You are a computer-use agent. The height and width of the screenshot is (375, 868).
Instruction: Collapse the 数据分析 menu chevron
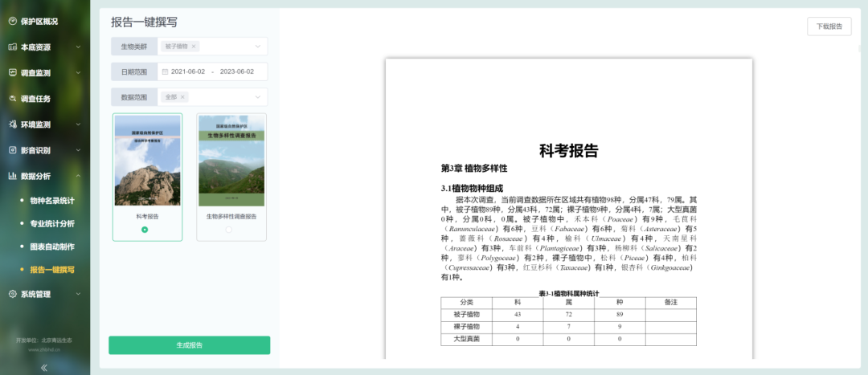78,176
